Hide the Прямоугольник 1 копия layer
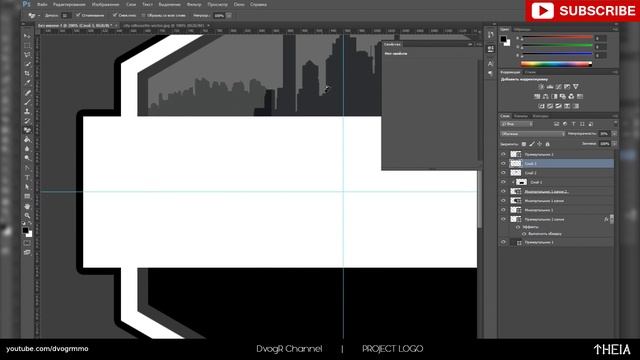The height and width of the screenshot is (360, 640). (503, 220)
